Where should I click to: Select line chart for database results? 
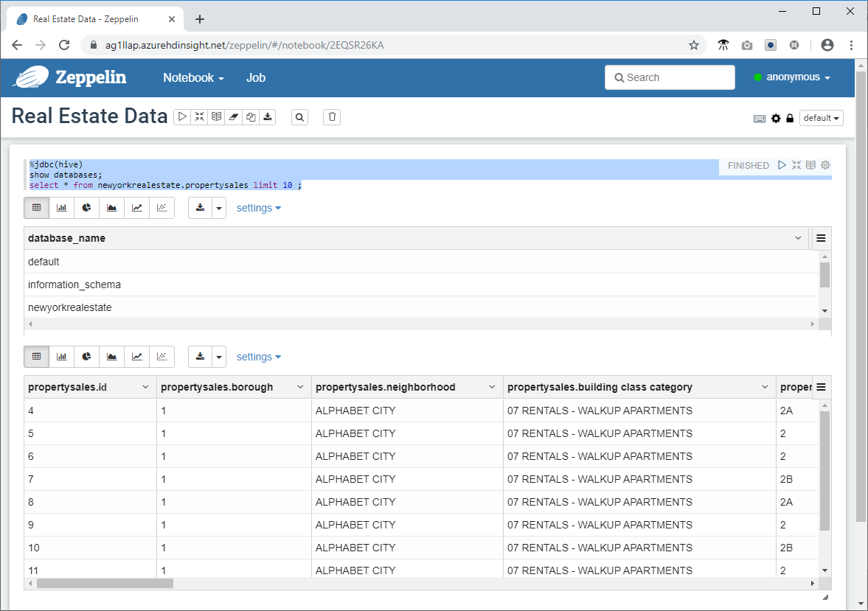click(x=136, y=208)
